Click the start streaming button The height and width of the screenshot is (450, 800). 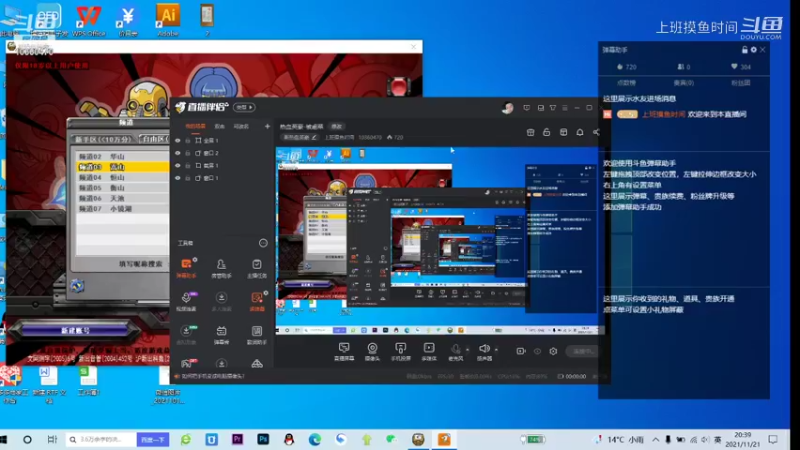click(583, 351)
